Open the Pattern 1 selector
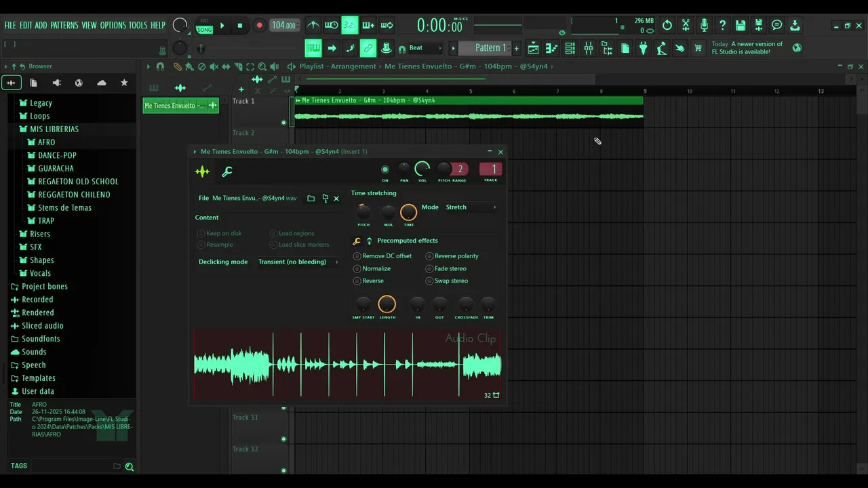The image size is (868, 488). click(484, 48)
